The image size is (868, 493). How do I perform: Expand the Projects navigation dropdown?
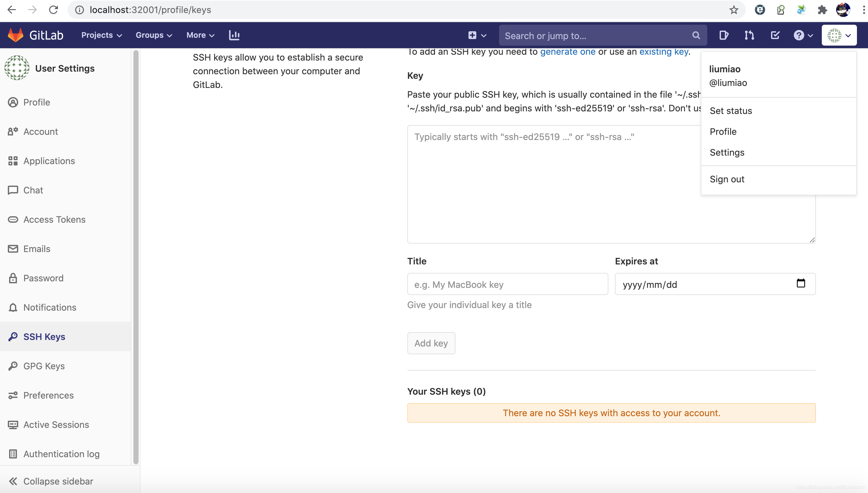(x=102, y=35)
